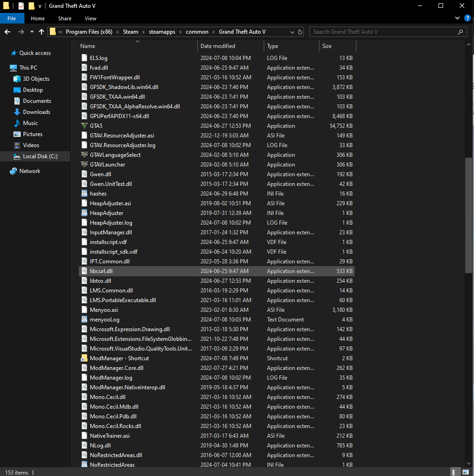Click the GTA5 application icon

click(x=84, y=126)
